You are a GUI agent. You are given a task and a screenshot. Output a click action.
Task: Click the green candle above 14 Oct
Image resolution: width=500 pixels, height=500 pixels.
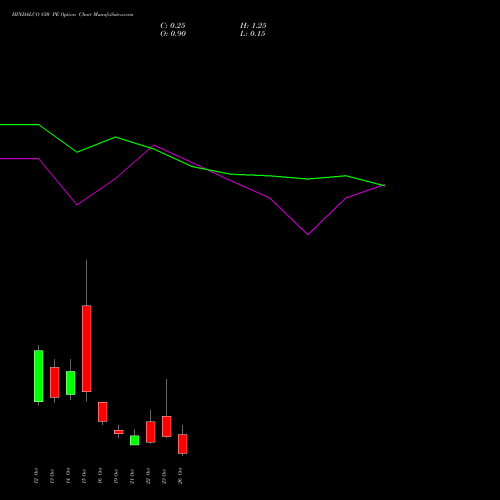coord(71,383)
